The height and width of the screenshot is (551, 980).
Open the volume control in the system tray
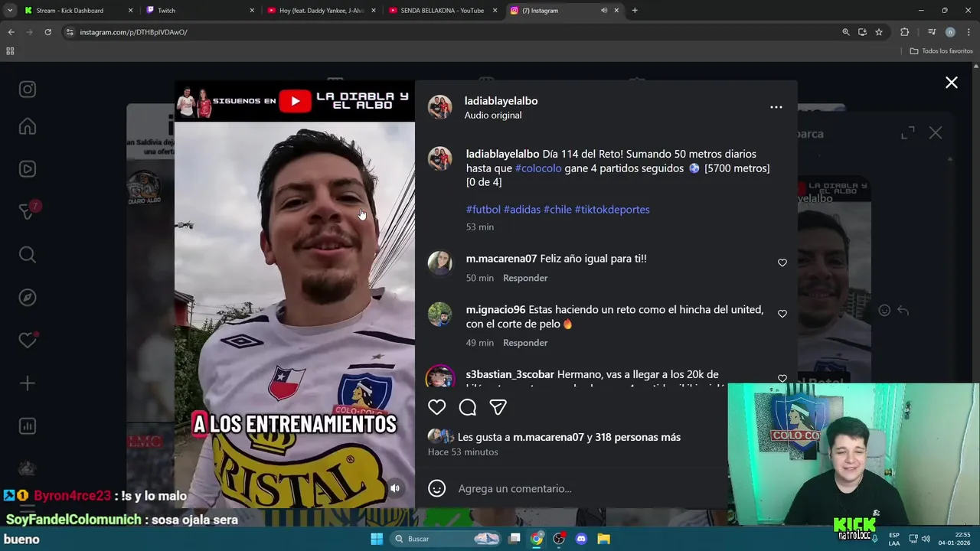(926, 539)
